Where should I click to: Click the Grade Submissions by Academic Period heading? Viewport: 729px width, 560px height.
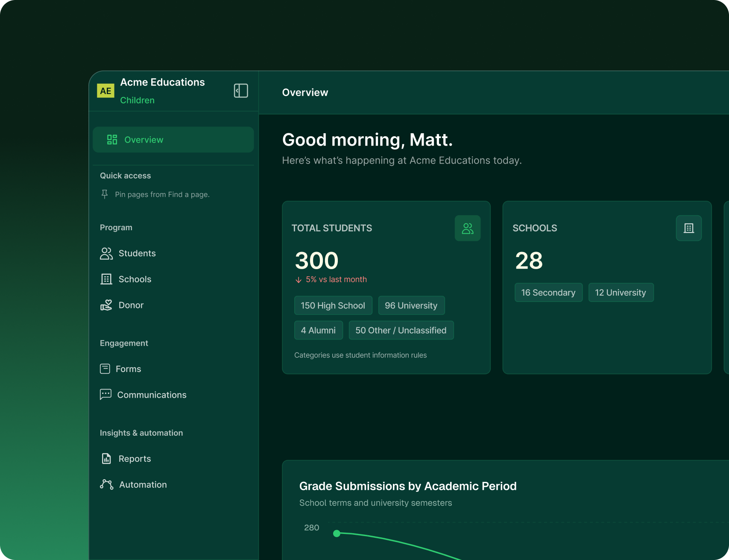[x=408, y=486]
